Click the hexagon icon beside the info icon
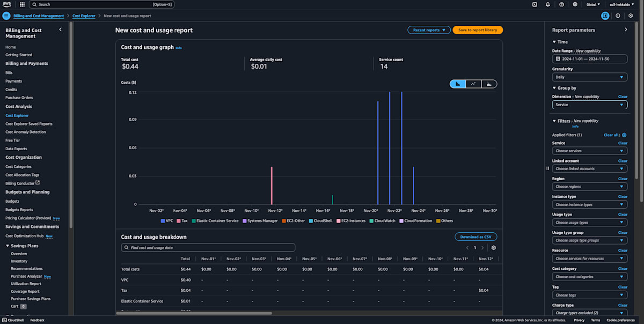The image size is (644, 324). (631, 16)
